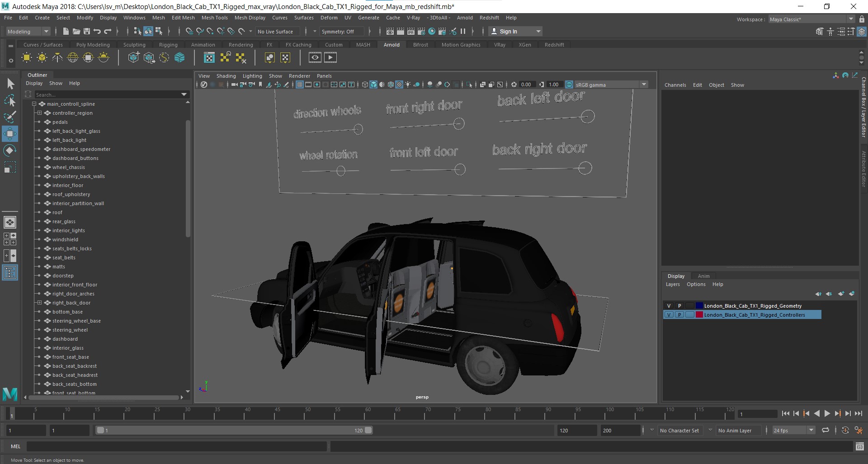
Task: Click the Render current frame clapper icon
Action: (x=400, y=31)
